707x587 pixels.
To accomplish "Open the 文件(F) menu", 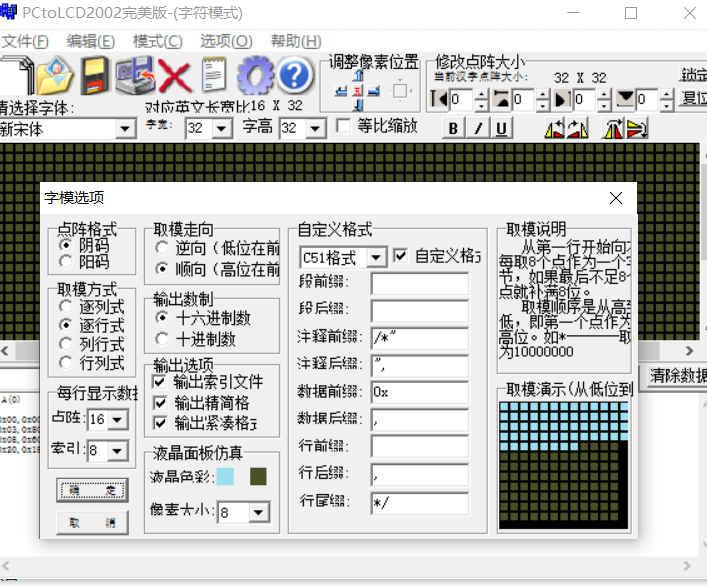I will coord(25,41).
